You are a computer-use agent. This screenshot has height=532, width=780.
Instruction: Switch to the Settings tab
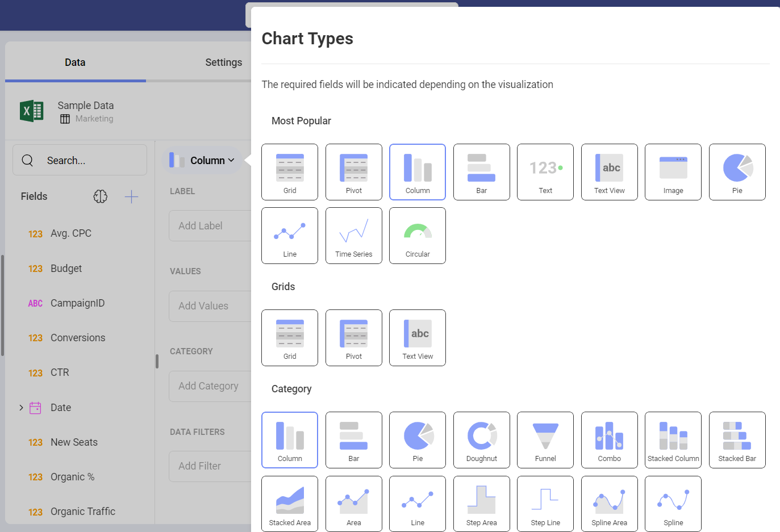tap(223, 62)
